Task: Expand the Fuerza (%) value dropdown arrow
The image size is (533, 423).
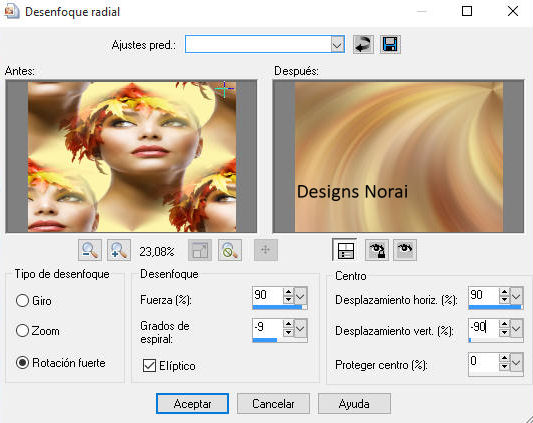Action: [x=300, y=296]
